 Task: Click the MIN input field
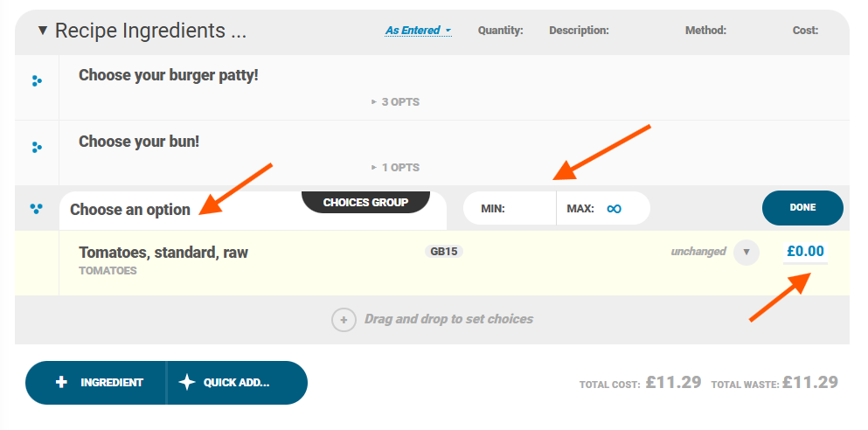[x=510, y=209]
